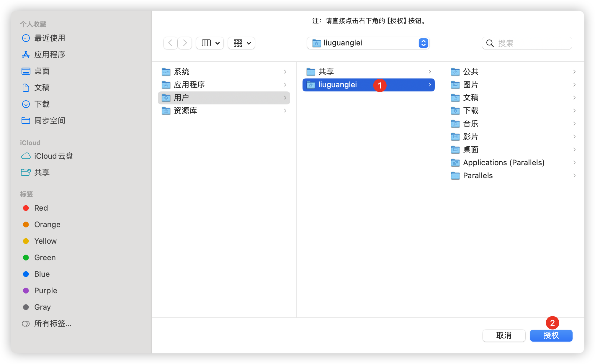Open Recents in the sidebar
This screenshot has height=364, width=595.
point(49,38)
